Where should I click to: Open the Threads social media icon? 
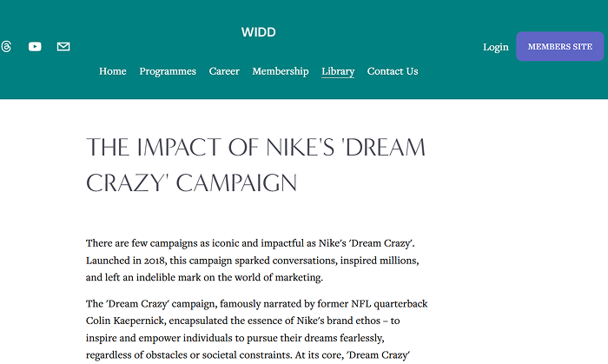6,47
